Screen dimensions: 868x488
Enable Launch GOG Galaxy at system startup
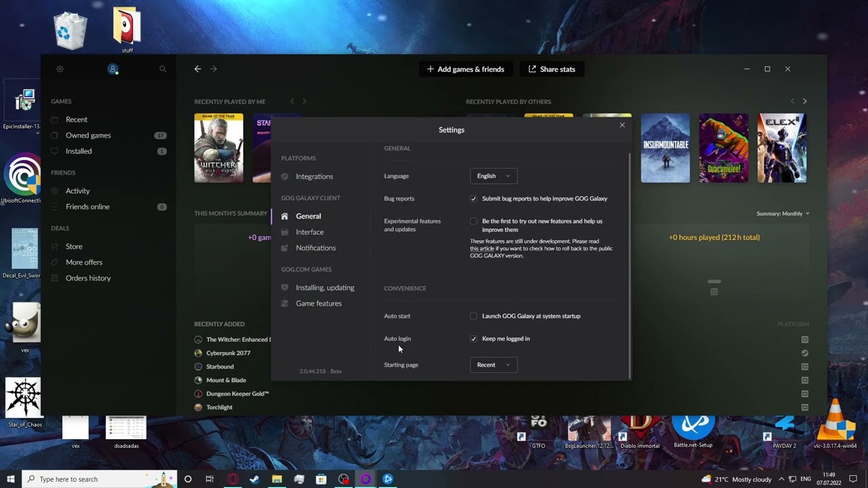coord(473,316)
